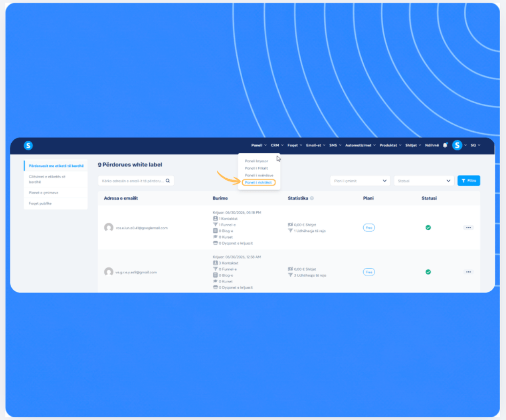Click the contacts icon beside '3 Kontaktet'

(x=215, y=263)
